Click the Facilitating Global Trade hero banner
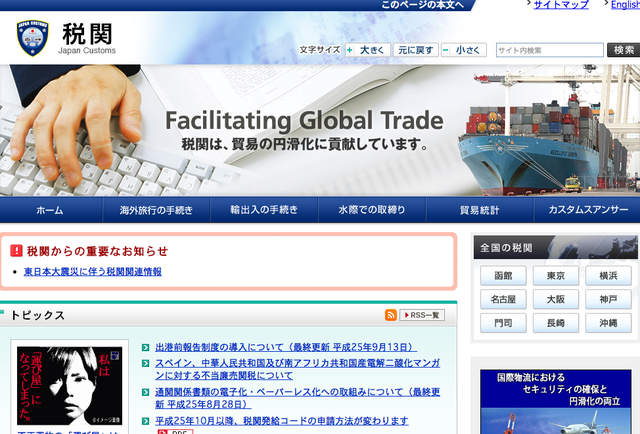 click(x=320, y=130)
